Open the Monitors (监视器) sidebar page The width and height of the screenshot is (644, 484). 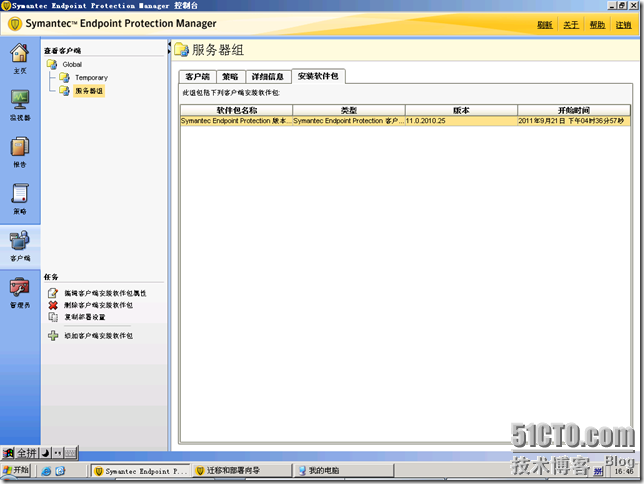[20, 105]
